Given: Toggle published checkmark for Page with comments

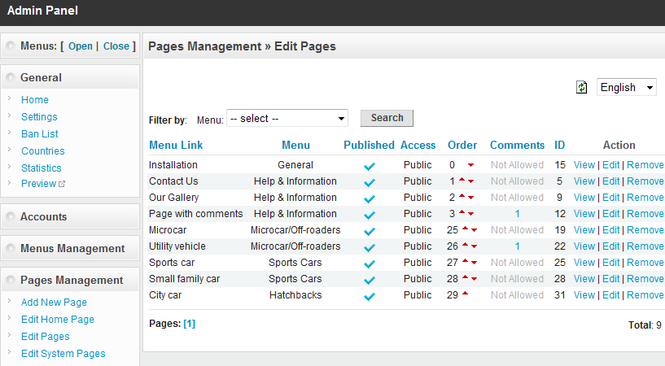Looking at the screenshot, I should tap(369, 215).
